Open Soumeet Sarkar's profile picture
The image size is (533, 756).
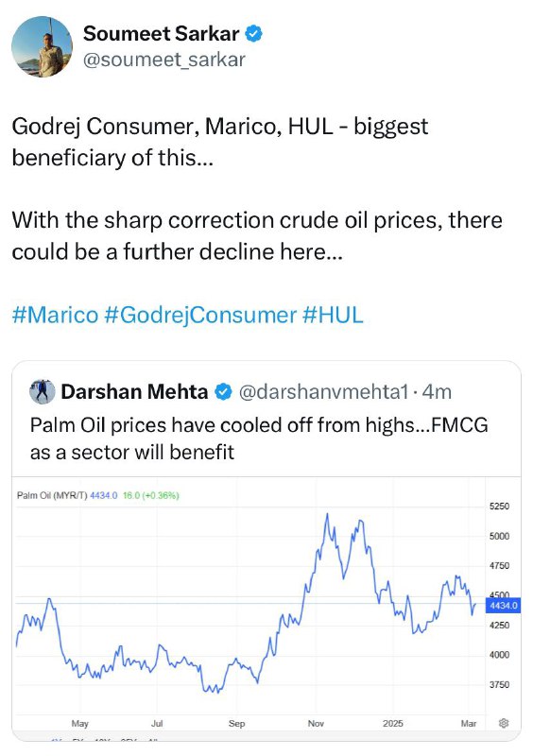point(42,46)
